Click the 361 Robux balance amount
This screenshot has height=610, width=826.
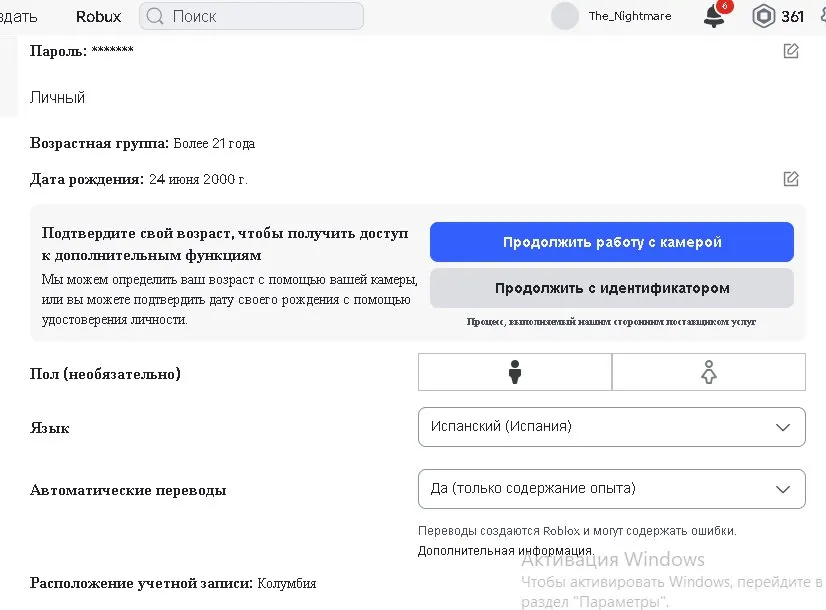pos(792,17)
